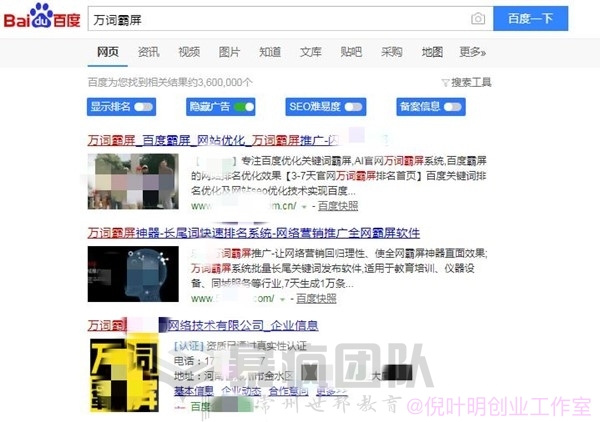Enable the SEO难易度 toggle
The image size is (600, 422).
353,107
